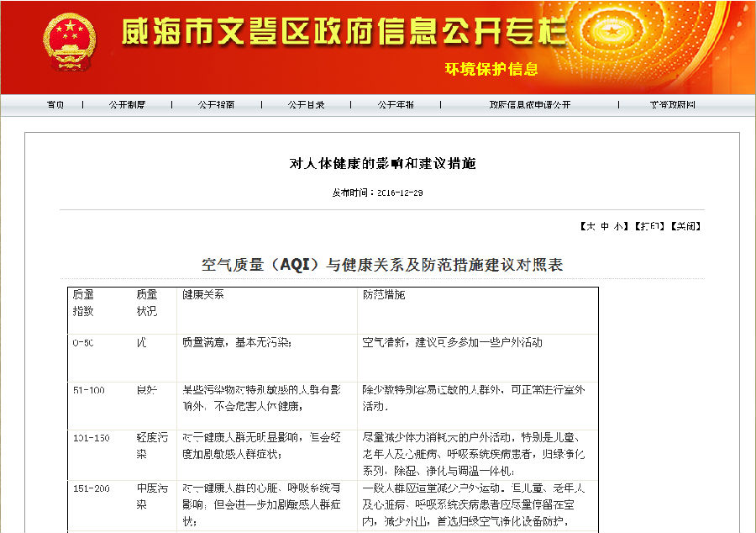Click the 0-50 index cell in table
756x533 pixels.
click(x=84, y=343)
